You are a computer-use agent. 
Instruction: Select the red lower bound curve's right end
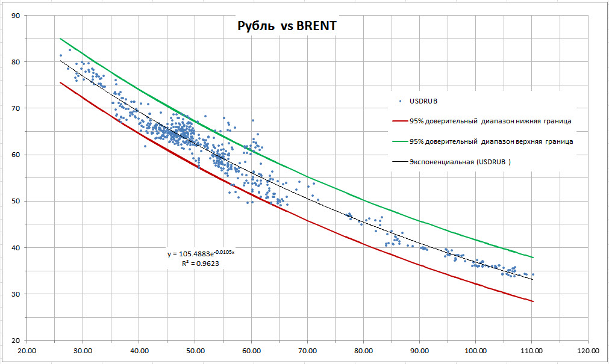pos(532,301)
